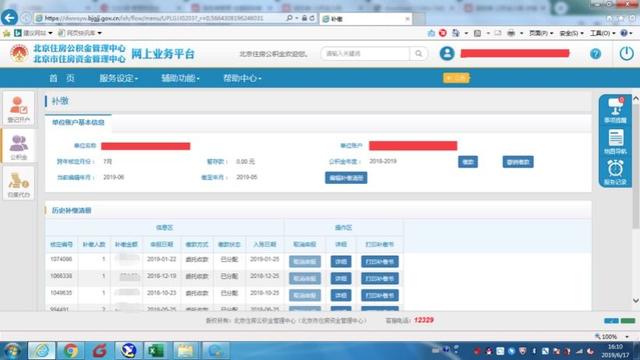Expand the 帮助中心 navigation menu
The image size is (640, 360).
tap(242, 78)
